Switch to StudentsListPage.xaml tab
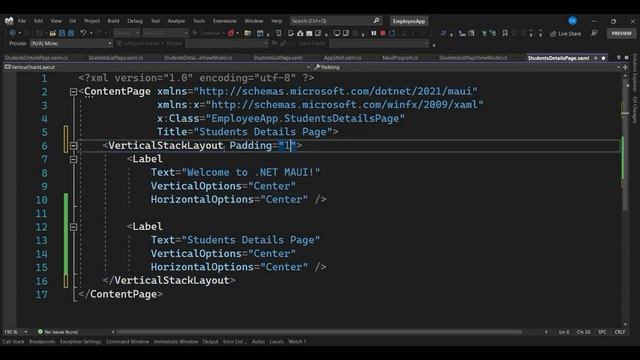The width and height of the screenshot is (640, 360). click(278, 58)
